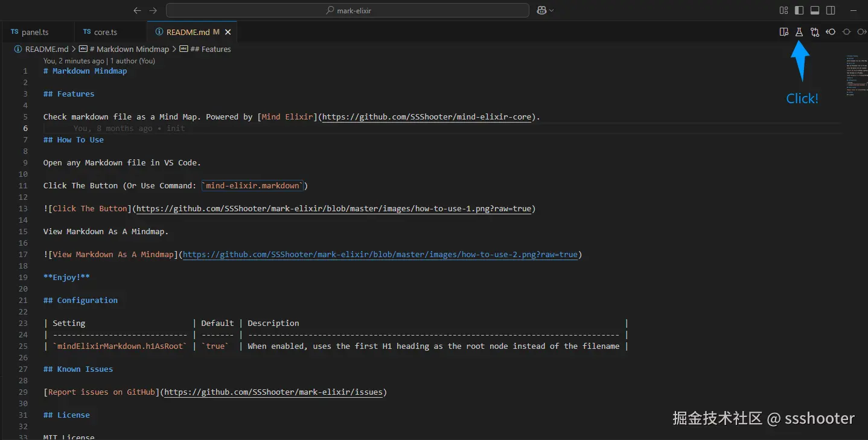Go to previous change arrow-circle icon
The height and width of the screenshot is (440, 868).
click(831, 32)
